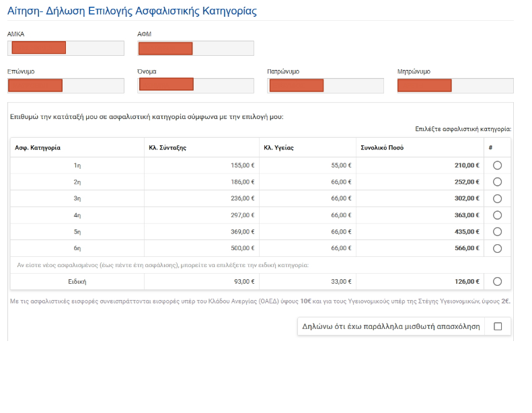Click the Μητρώνυμο input field
The height and width of the screenshot is (413, 532).
pyautogui.click(x=455, y=85)
